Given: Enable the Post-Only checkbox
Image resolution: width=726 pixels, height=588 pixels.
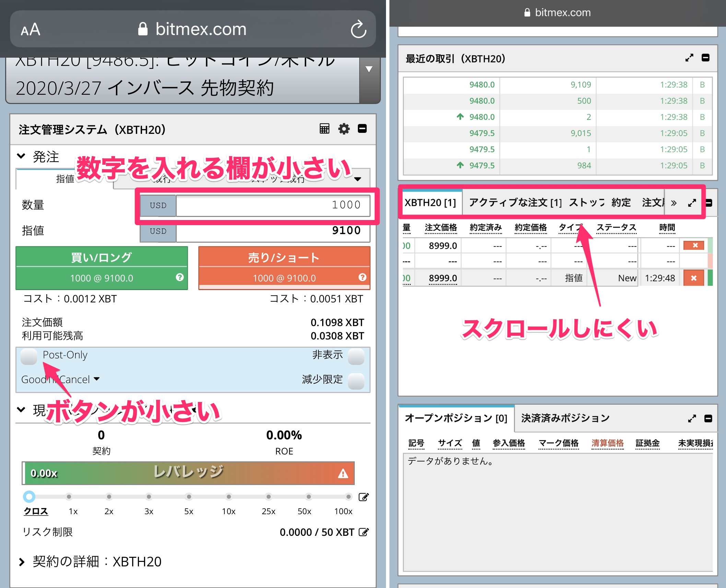Looking at the screenshot, I should coord(29,356).
